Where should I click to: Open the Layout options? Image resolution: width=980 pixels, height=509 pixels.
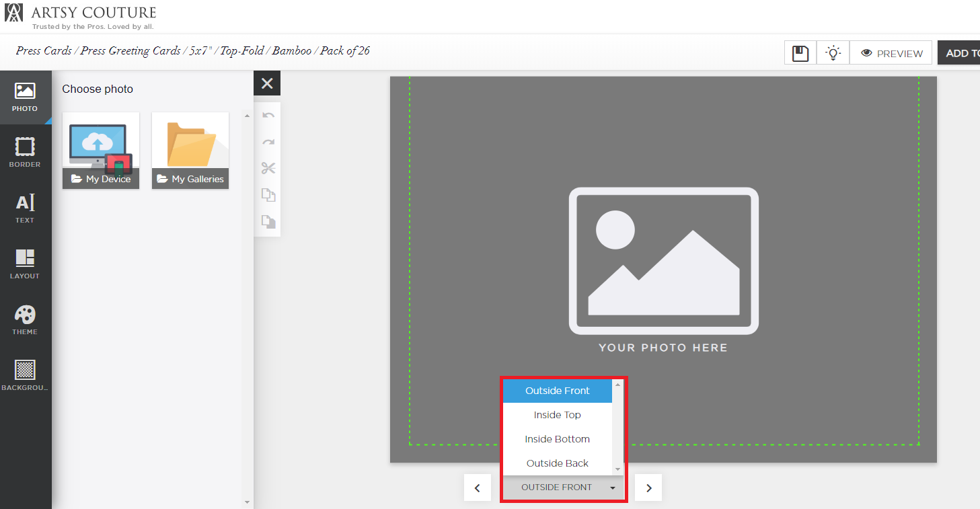[x=25, y=264]
